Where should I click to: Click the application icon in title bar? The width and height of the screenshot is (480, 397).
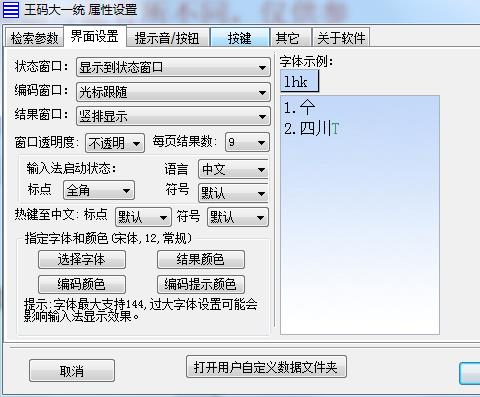[x=11, y=9]
